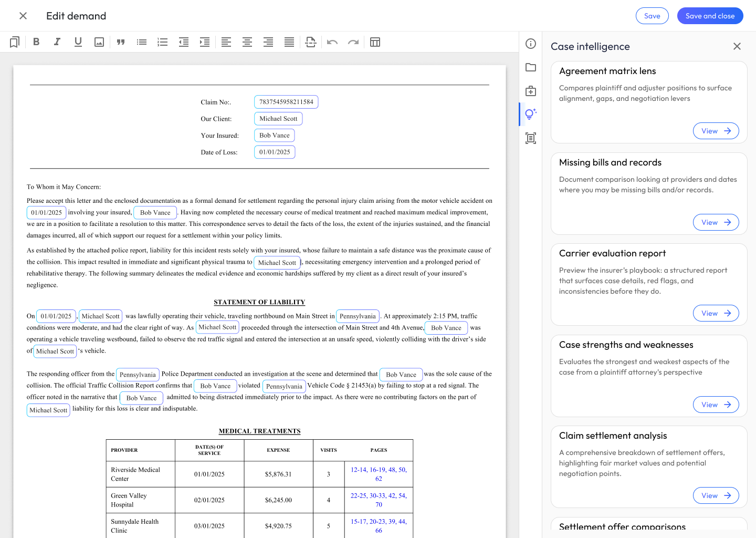The height and width of the screenshot is (538, 756).
Task: View the Carrier evaluation report
Action: tap(716, 313)
